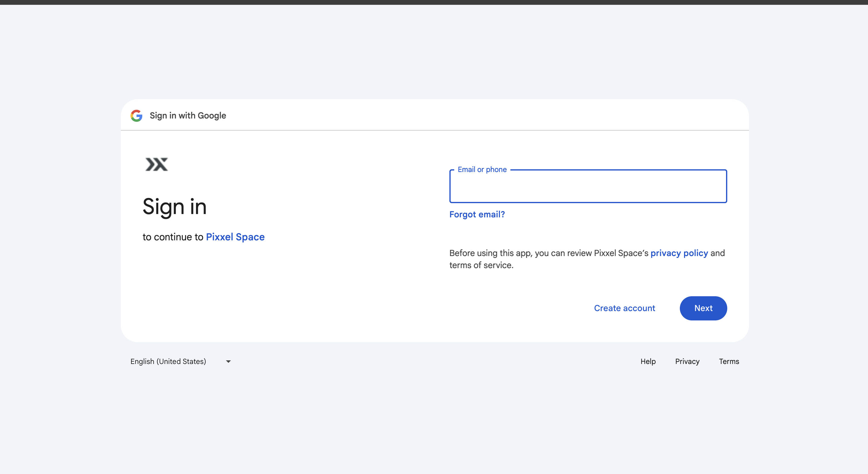Image resolution: width=868 pixels, height=474 pixels.
Task: Click the Sign in with Google header text
Action: click(x=188, y=116)
